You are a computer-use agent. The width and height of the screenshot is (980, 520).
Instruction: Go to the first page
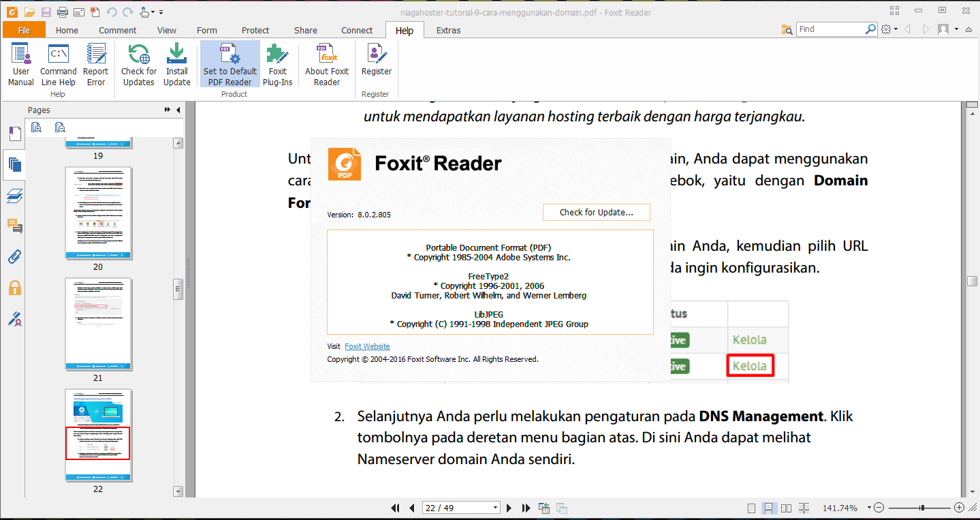pyautogui.click(x=396, y=508)
